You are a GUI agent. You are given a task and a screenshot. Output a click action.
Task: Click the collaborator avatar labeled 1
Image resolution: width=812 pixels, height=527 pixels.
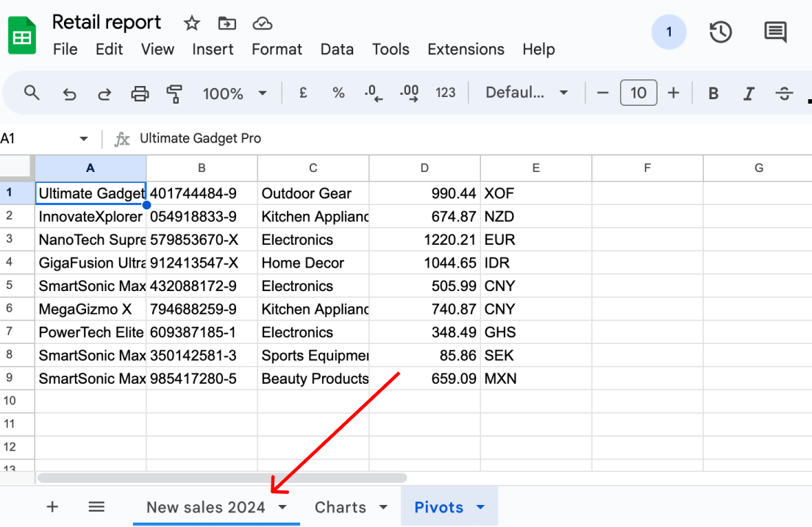click(669, 32)
